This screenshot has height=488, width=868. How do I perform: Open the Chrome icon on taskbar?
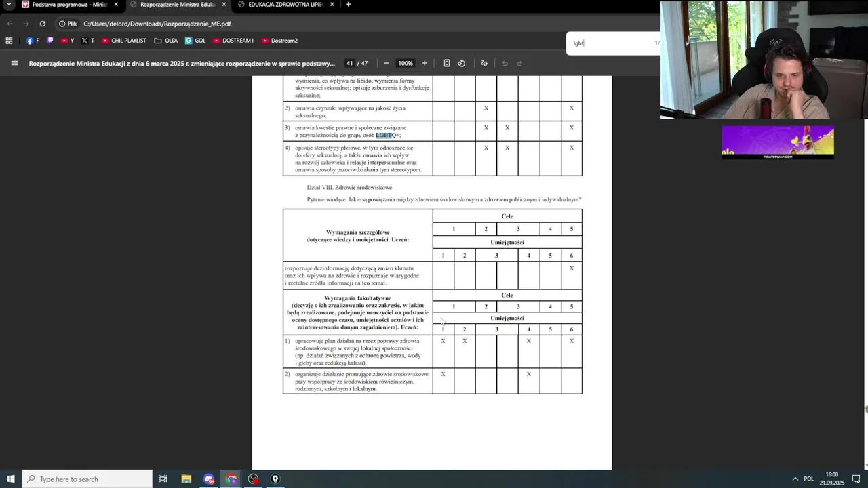pyautogui.click(x=231, y=479)
